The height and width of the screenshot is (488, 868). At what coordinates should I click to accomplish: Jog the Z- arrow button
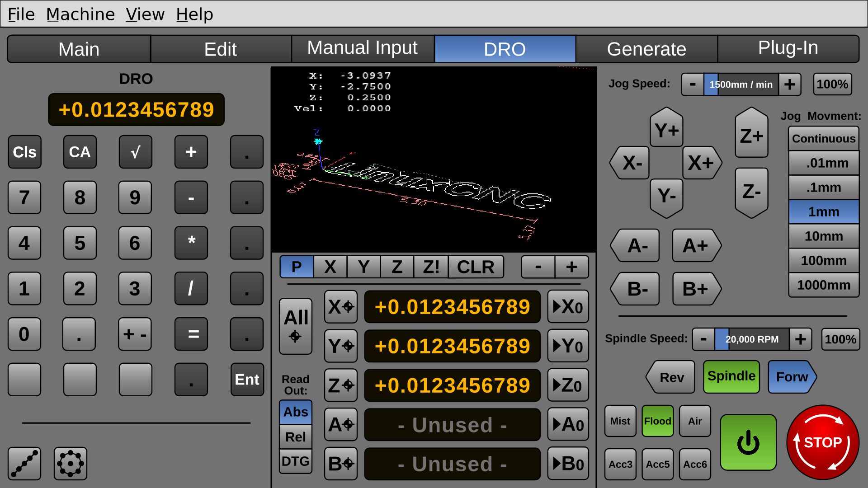751,192
